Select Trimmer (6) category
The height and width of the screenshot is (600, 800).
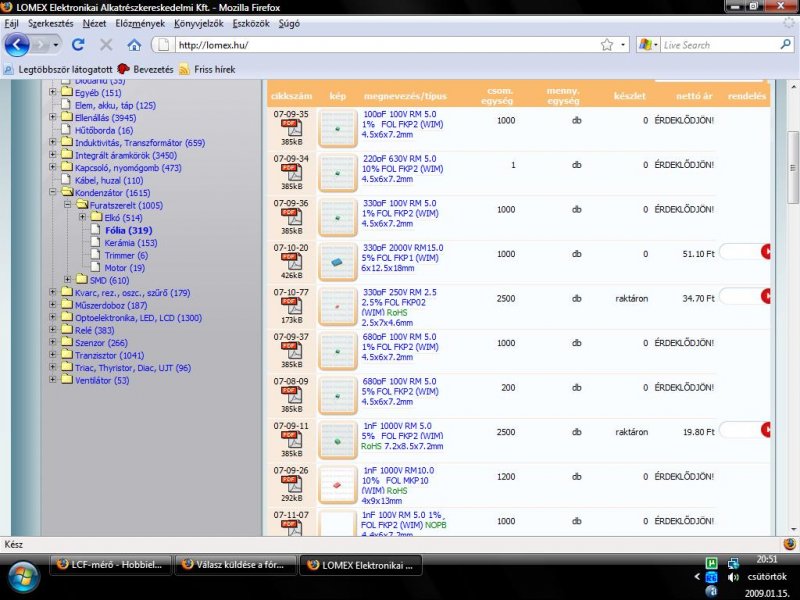click(x=126, y=255)
